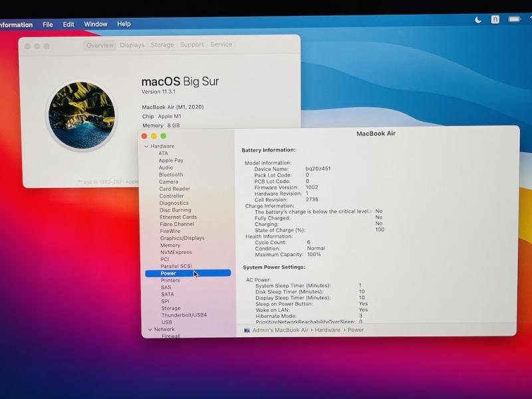Click the "Hibernate Mode:" label
This screenshot has width=532, height=399.
coord(276,317)
